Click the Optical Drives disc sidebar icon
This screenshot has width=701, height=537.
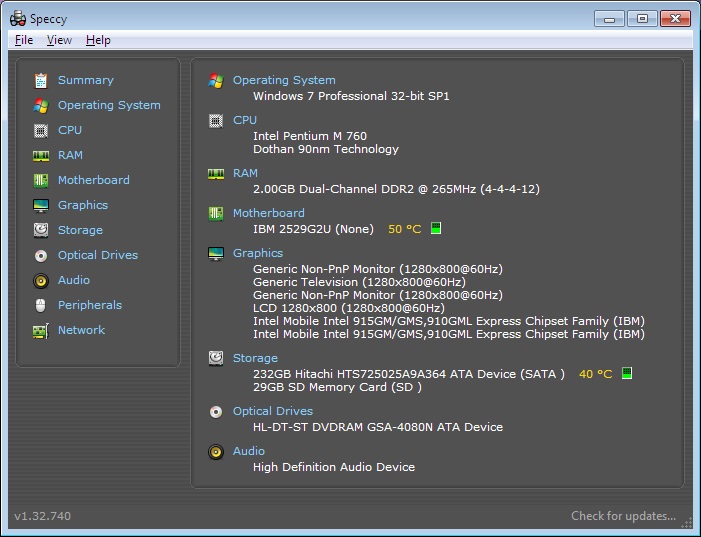point(41,255)
